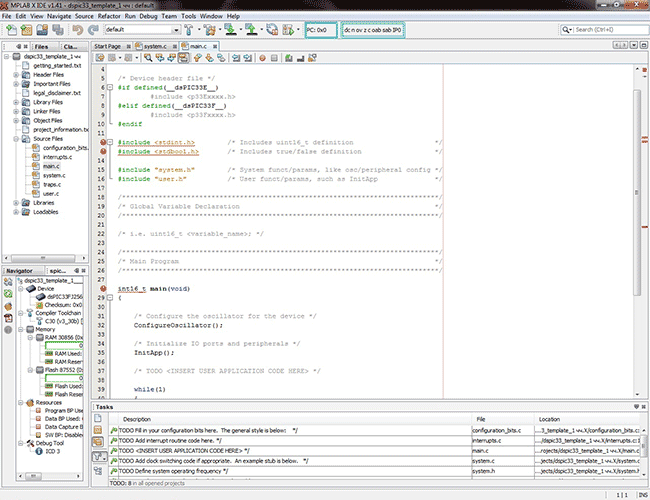This screenshot has height=500, width=650.
Task: Click the New Project toolbar icon
Action: [x=26, y=30]
